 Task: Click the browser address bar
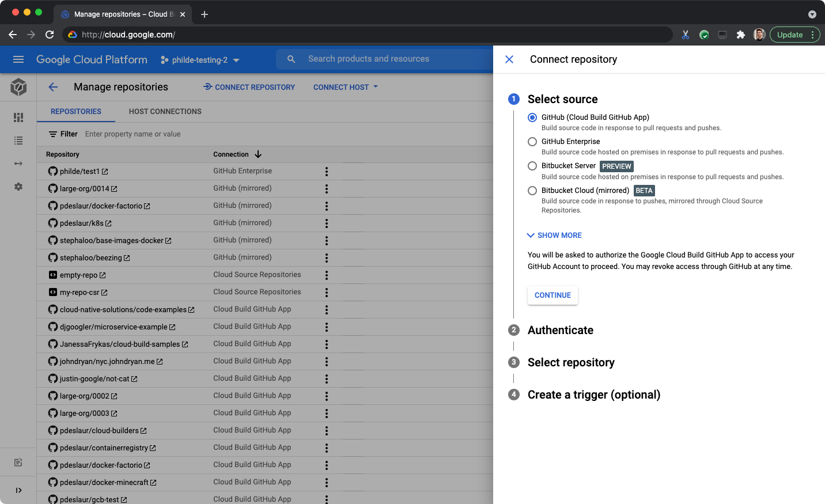point(369,35)
